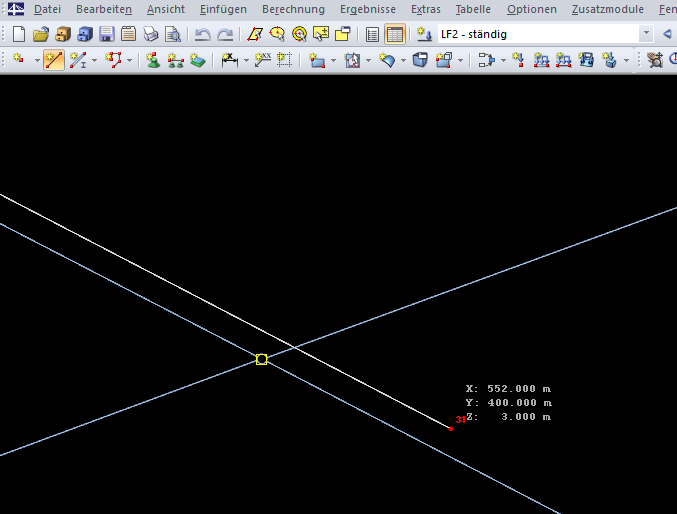Add a new member load
677x514 pixels.
(x=541, y=60)
